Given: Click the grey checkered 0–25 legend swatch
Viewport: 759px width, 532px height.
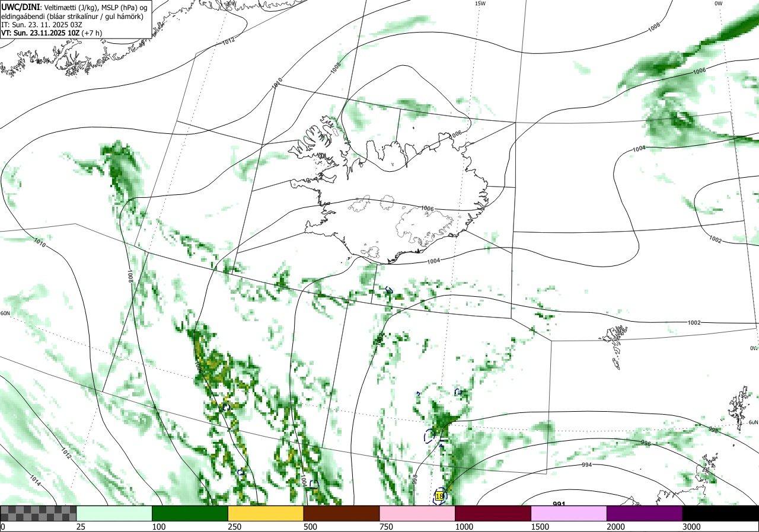Looking at the screenshot, I should click(x=38, y=513).
